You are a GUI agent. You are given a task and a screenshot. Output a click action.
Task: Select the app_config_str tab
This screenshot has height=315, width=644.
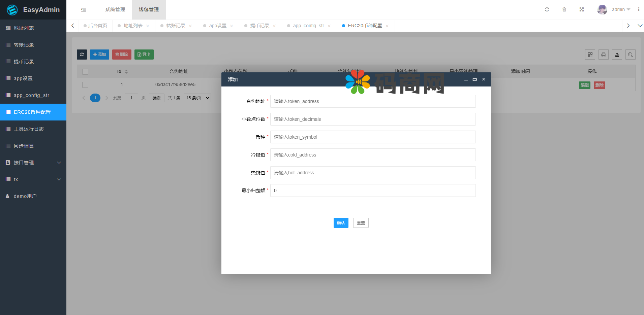[308, 26]
